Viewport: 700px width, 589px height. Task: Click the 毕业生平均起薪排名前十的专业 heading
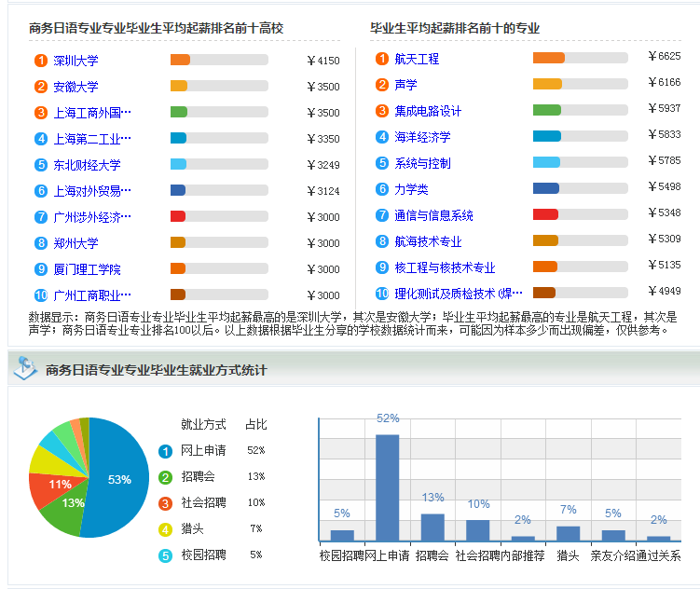pos(455,28)
